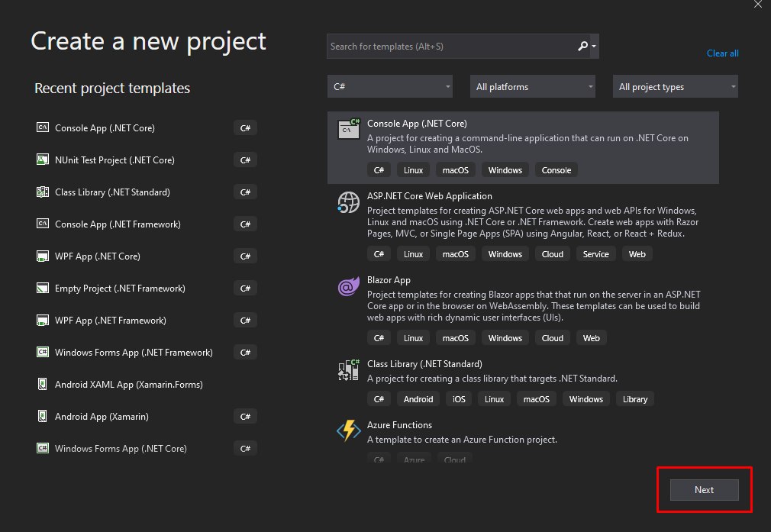
Task: Click the Console App template icon in results list
Action: (349, 129)
